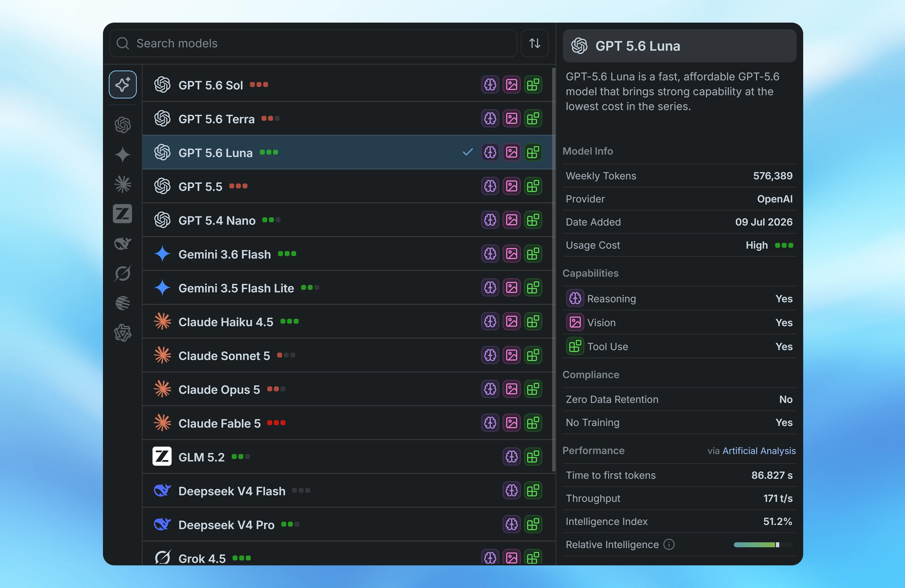Choose GPT 5.4 Nano model

pos(348,220)
